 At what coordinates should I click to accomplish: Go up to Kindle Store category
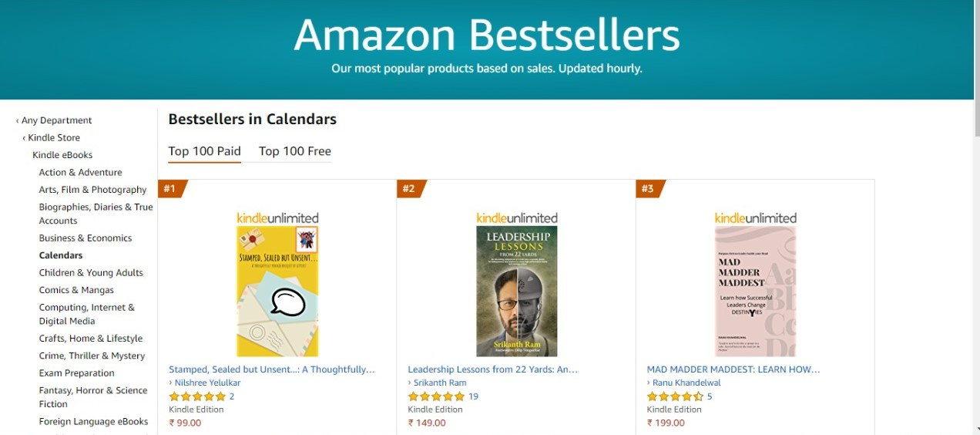click(x=54, y=137)
